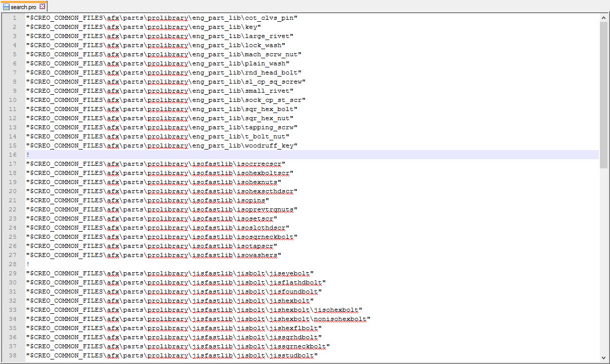Click line number 1 in the margin

[15, 18]
